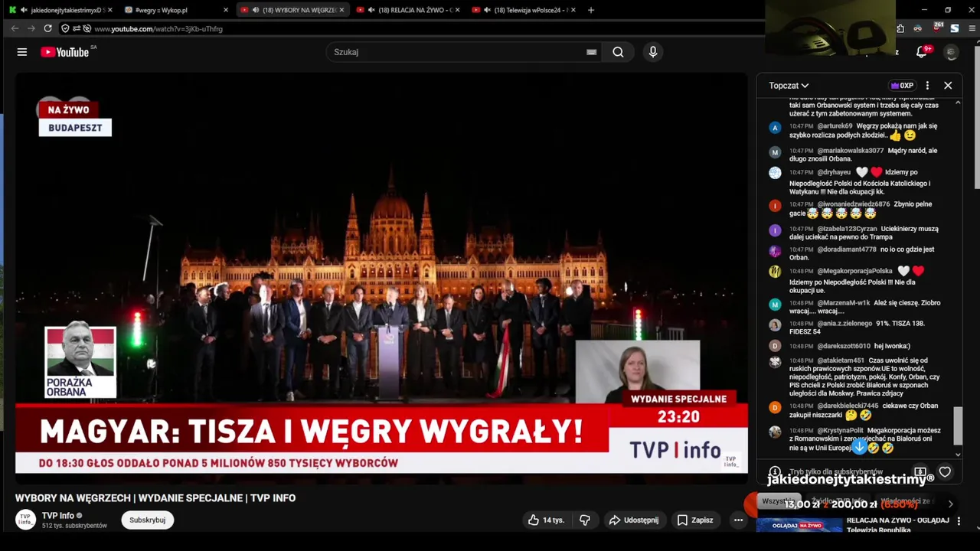
Task: Send a heart reaction in chat
Action: click(x=945, y=472)
